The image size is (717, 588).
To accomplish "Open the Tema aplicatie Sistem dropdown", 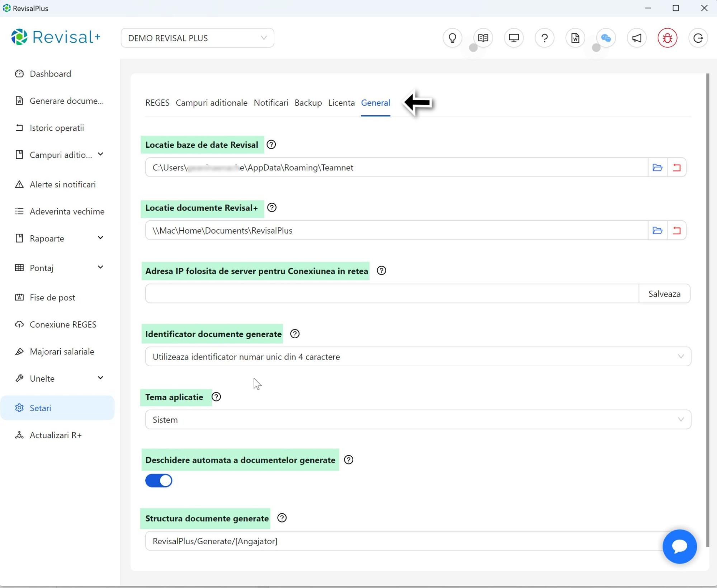I will [418, 420].
